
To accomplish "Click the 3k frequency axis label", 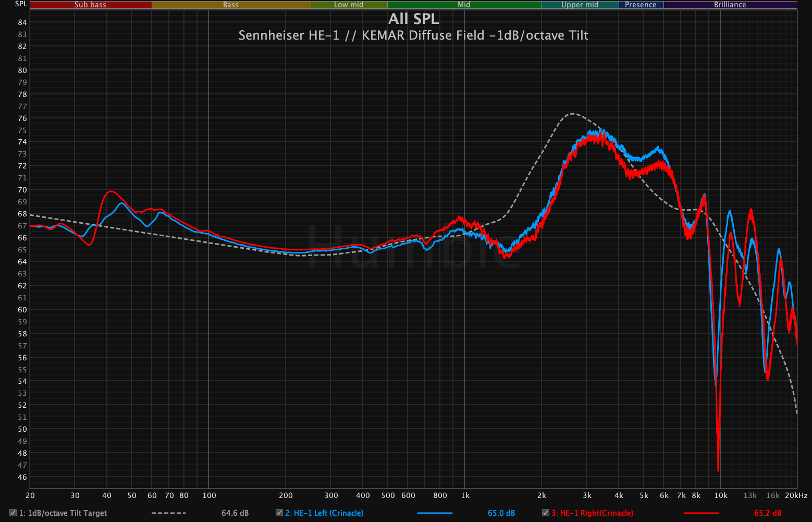I will click(x=587, y=495).
